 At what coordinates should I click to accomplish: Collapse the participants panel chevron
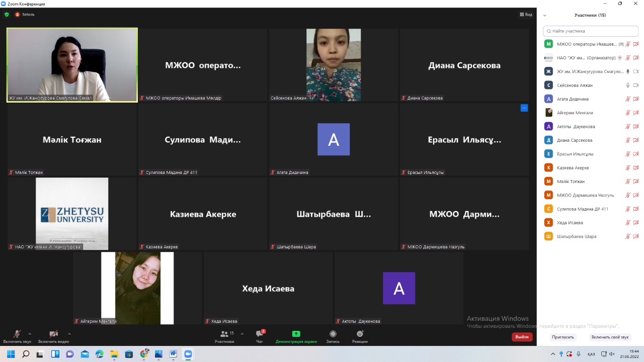544,16
